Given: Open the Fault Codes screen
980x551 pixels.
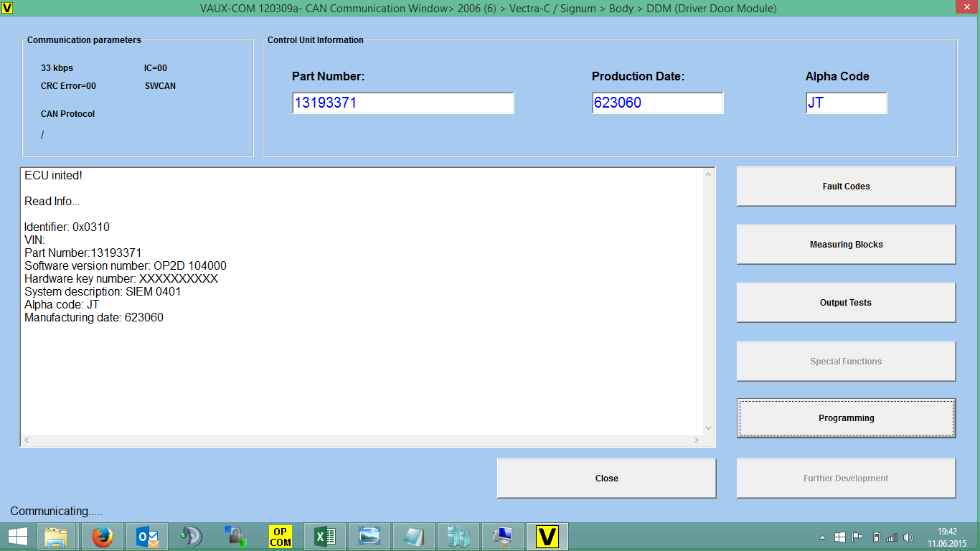Looking at the screenshot, I should click(846, 187).
